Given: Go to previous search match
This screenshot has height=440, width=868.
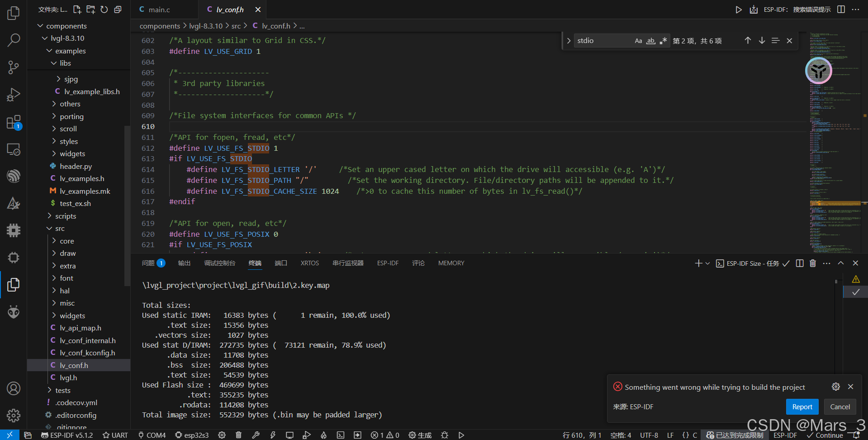Looking at the screenshot, I should (748, 41).
